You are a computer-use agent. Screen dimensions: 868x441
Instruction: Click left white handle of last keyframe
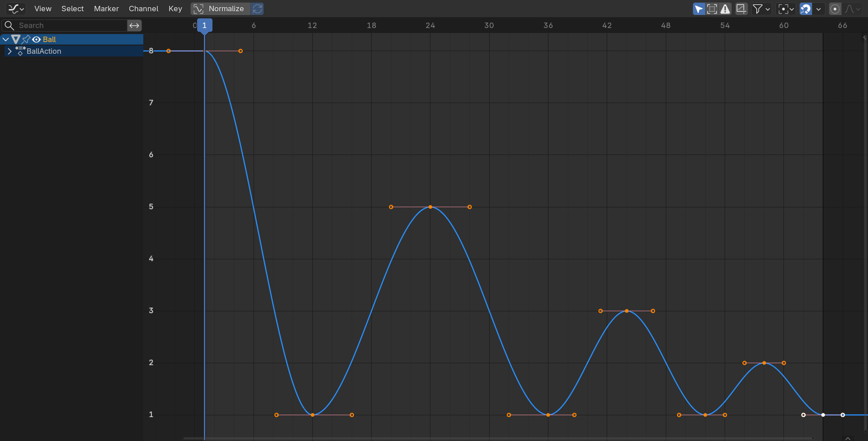[803, 415]
